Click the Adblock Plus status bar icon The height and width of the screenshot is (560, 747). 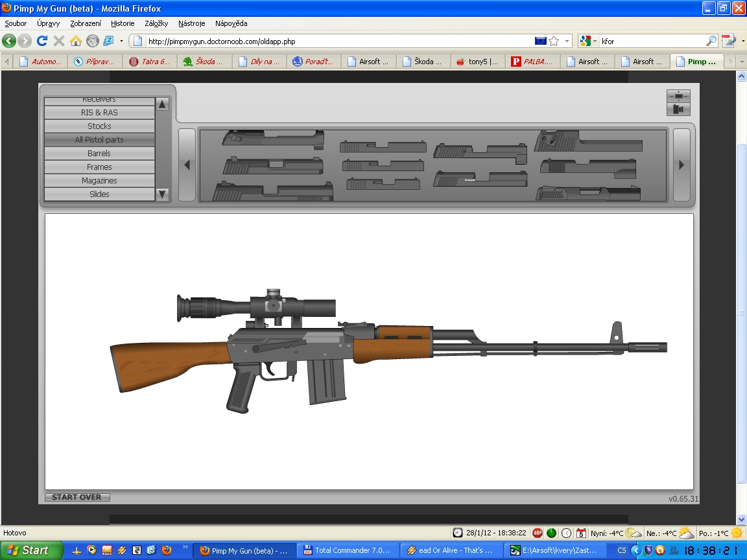coord(538,533)
